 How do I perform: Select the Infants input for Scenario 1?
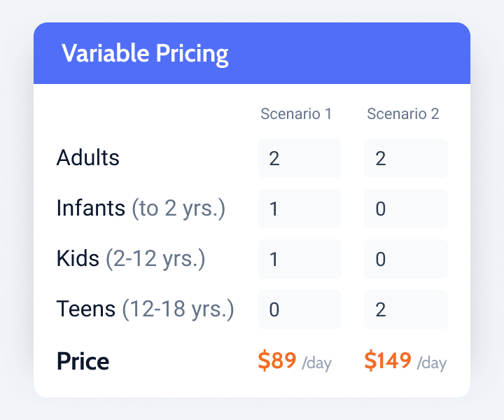tap(299, 209)
